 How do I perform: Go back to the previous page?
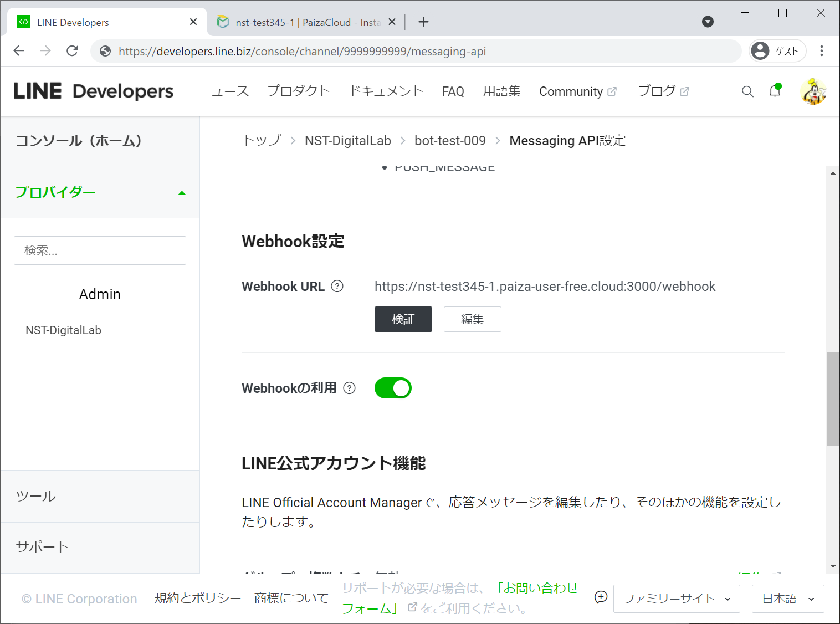click(19, 51)
